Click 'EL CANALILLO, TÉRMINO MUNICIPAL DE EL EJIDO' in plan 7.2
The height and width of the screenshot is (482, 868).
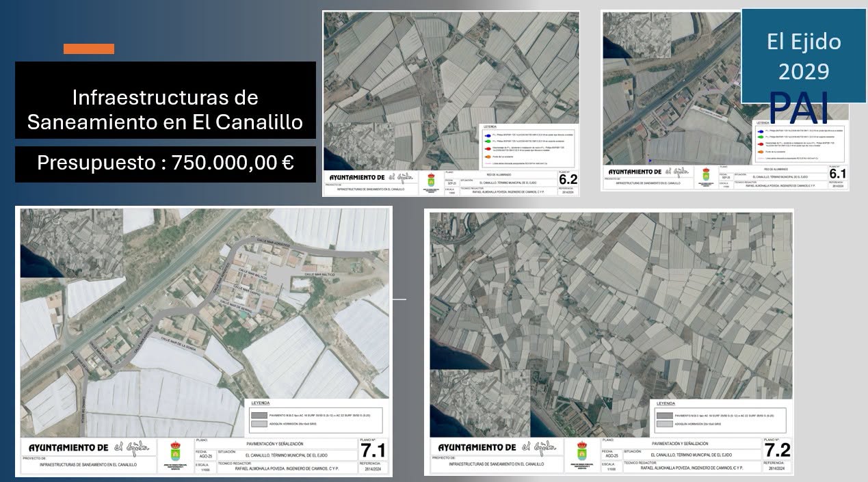tap(691, 454)
